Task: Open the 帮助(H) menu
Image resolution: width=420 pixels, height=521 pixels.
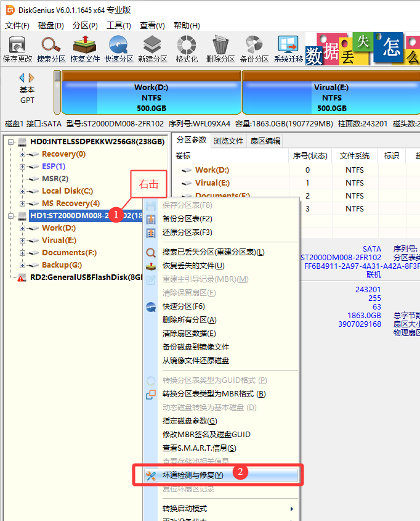Action: click(x=187, y=25)
